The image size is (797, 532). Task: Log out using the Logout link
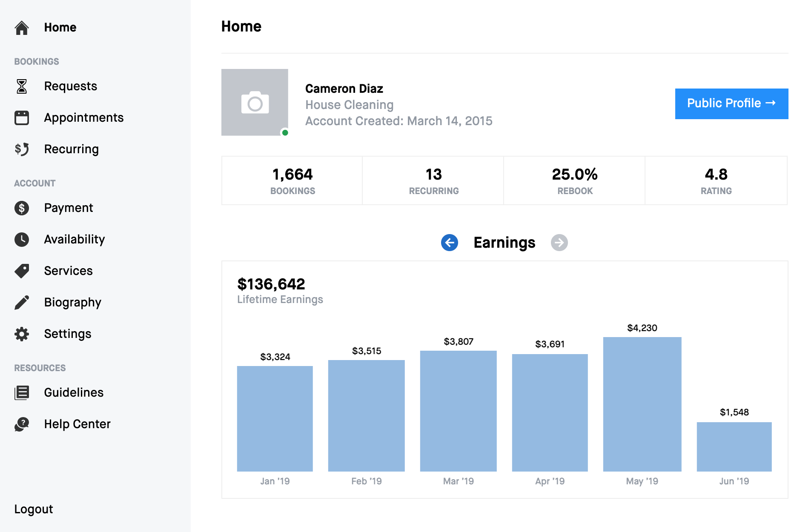point(34,509)
